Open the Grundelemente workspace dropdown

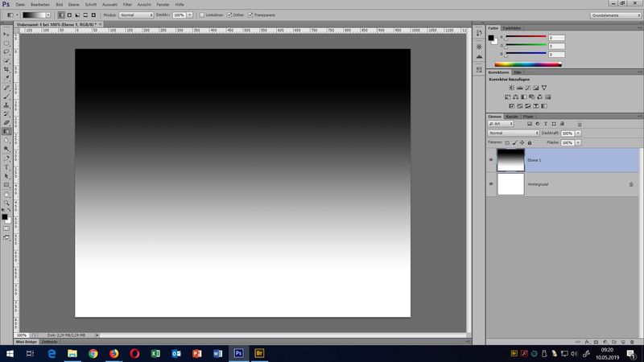pyautogui.click(x=614, y=14)
